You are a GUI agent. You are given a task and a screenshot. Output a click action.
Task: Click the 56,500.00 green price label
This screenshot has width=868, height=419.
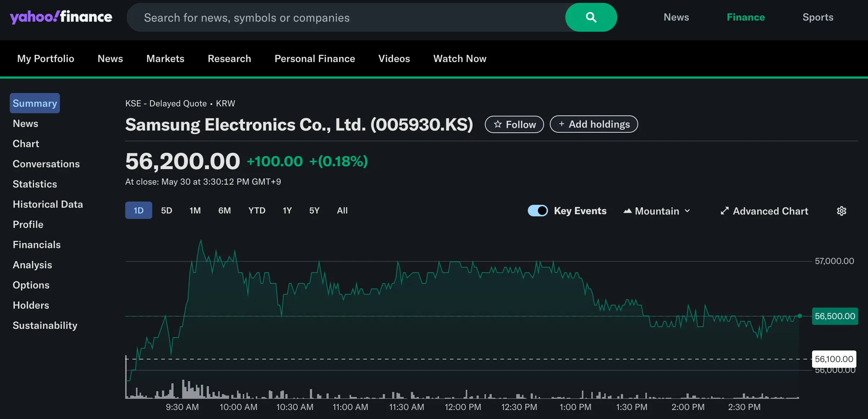[x=835, y=316]
